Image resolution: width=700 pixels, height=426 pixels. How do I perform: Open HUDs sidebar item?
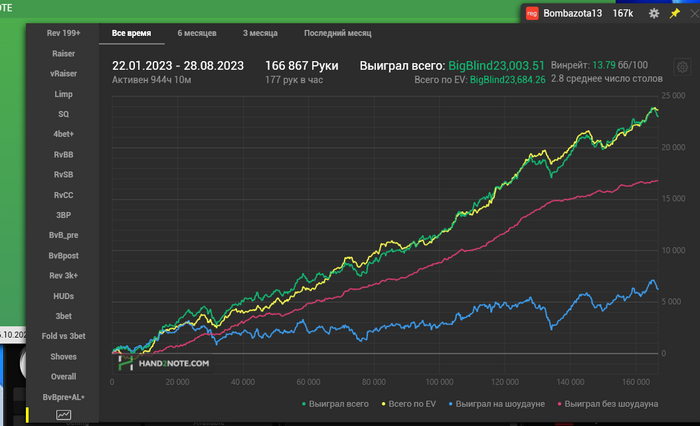(x=63, y=296)
